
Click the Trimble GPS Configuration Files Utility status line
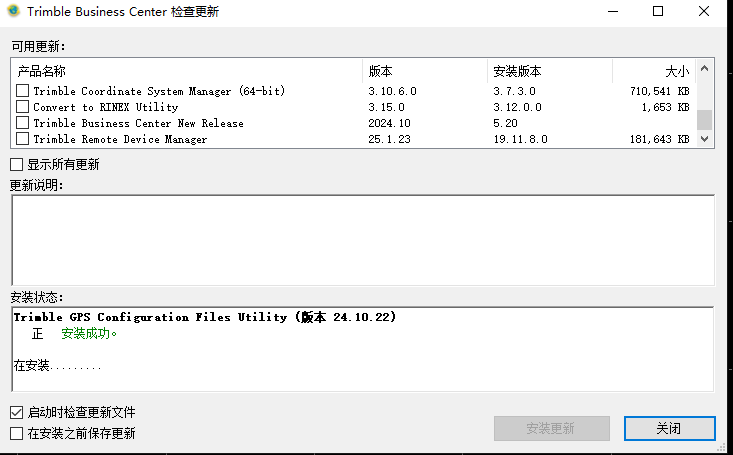pyautogui.click(x=205, y=317)
